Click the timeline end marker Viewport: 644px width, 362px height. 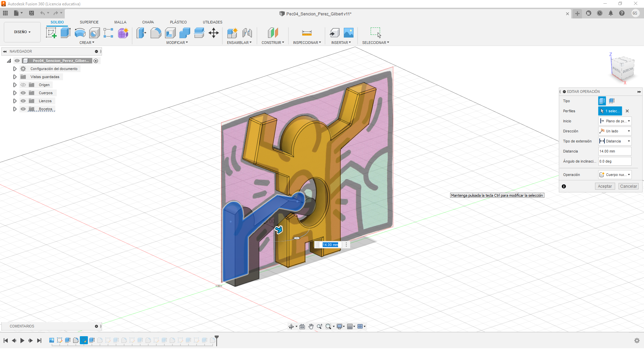[217, 340]
